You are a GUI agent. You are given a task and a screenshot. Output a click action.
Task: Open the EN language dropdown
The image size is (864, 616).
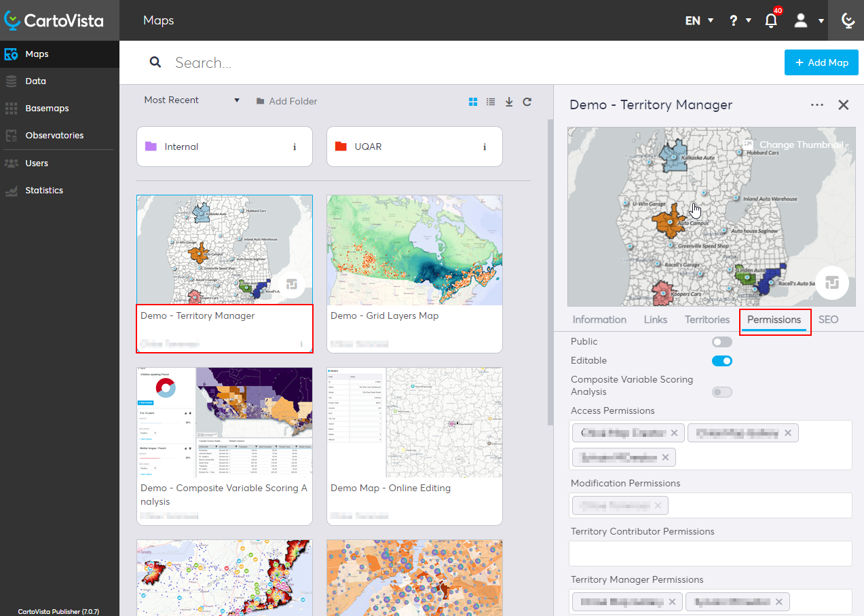698,20
